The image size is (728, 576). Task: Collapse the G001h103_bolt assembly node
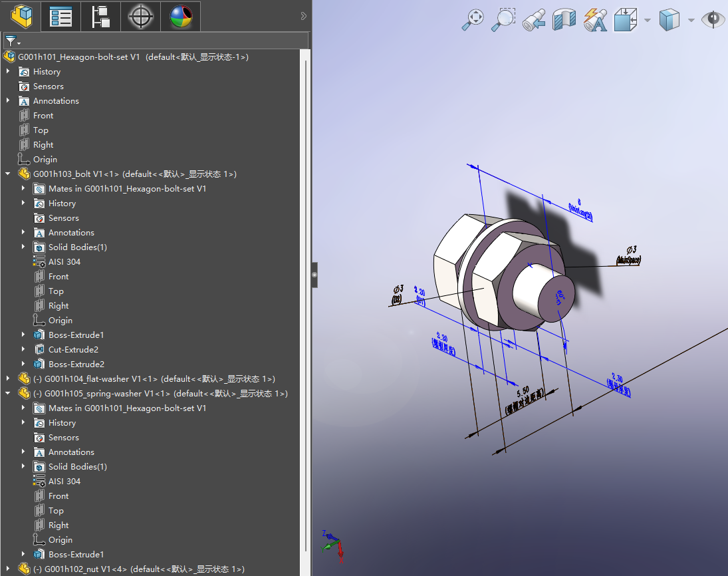point(8,174)
